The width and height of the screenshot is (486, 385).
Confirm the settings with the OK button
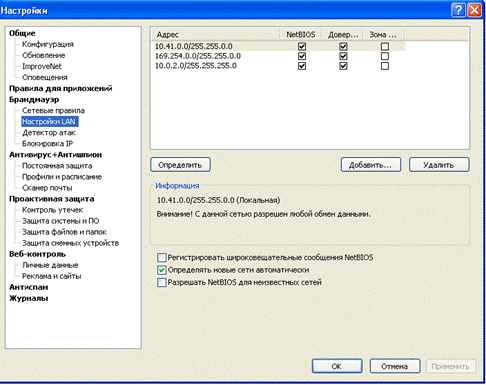337,366
